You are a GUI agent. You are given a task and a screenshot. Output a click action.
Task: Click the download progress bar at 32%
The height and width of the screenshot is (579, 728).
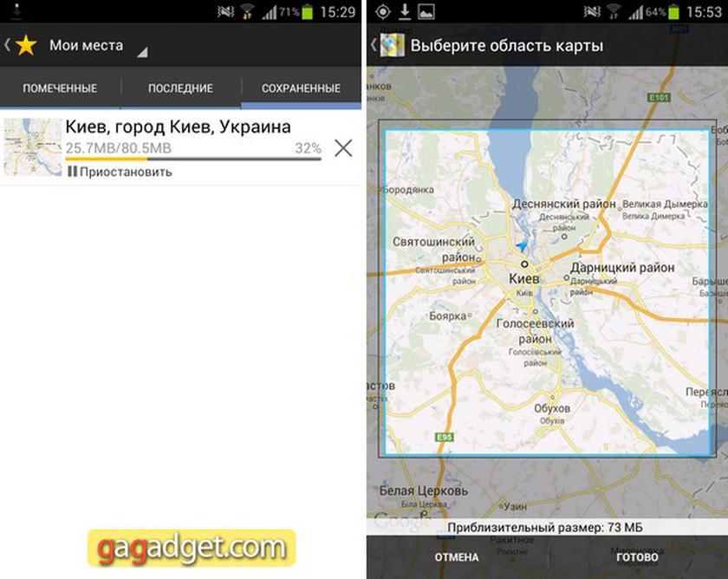click(192, 159)
